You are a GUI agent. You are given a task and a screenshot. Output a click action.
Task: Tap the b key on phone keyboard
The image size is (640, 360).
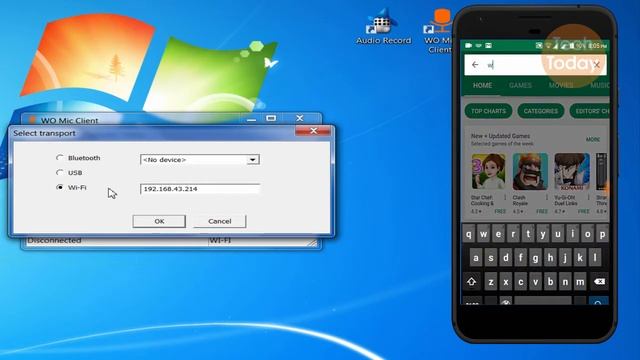pos(550,282)
